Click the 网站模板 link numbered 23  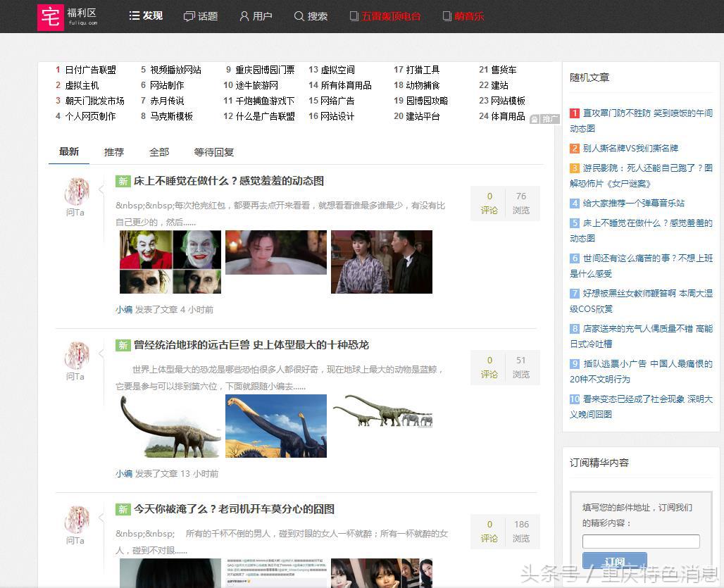508,101
